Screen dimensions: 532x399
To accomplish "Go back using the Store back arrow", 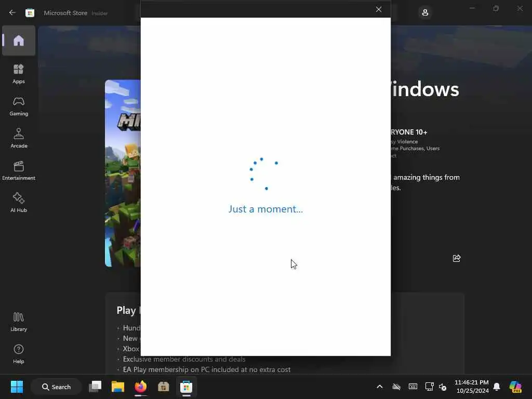I will point(12,12).
